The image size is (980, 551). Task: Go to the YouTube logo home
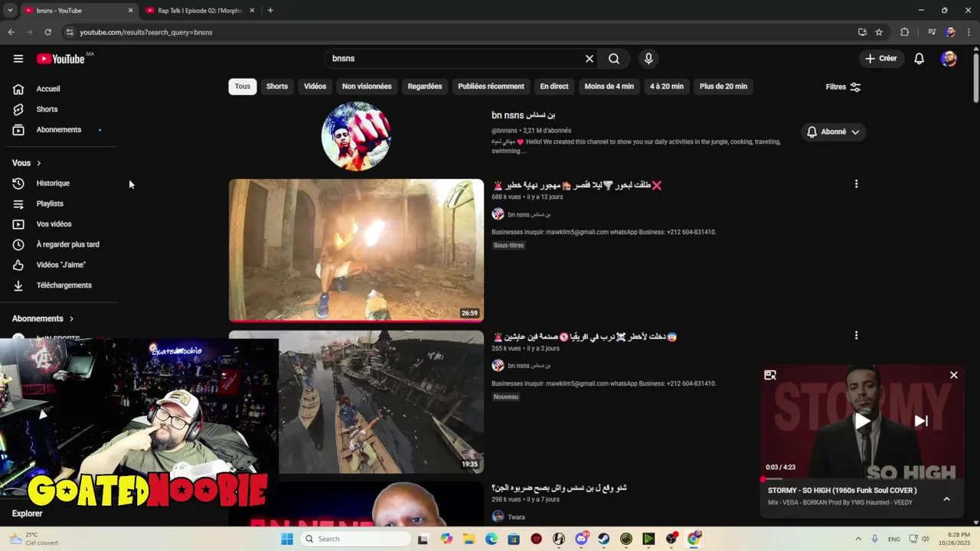click(x=60, y=59)
